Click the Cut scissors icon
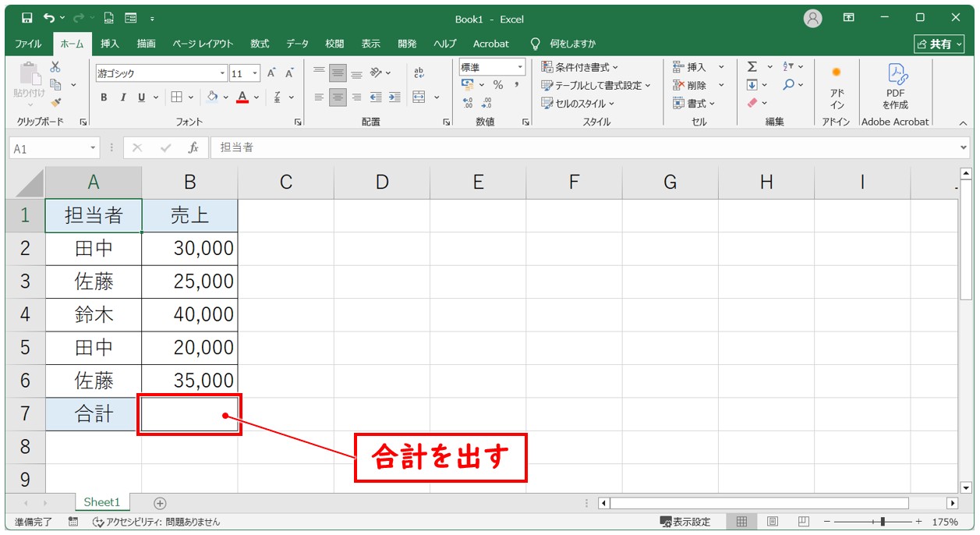 click(x=55, y=67)
